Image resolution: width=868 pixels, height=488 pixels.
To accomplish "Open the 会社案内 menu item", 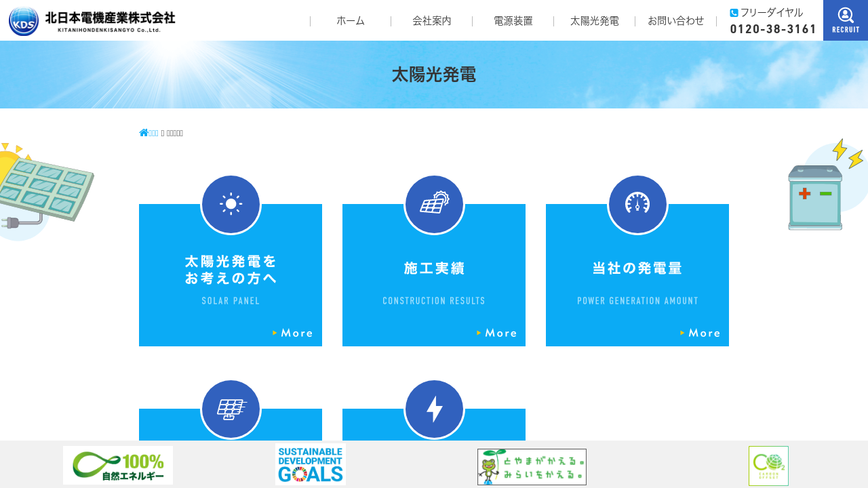I will pos(432,21).
